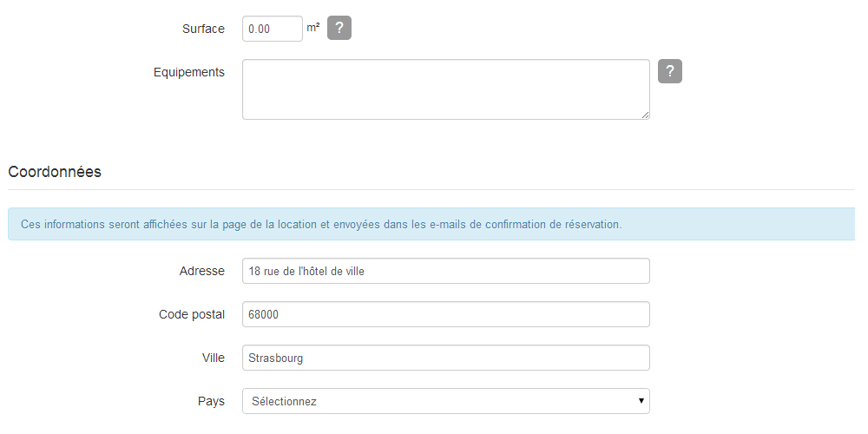868x434 pixels.
Task: Click the Pays field label
Action: [211, 401]
